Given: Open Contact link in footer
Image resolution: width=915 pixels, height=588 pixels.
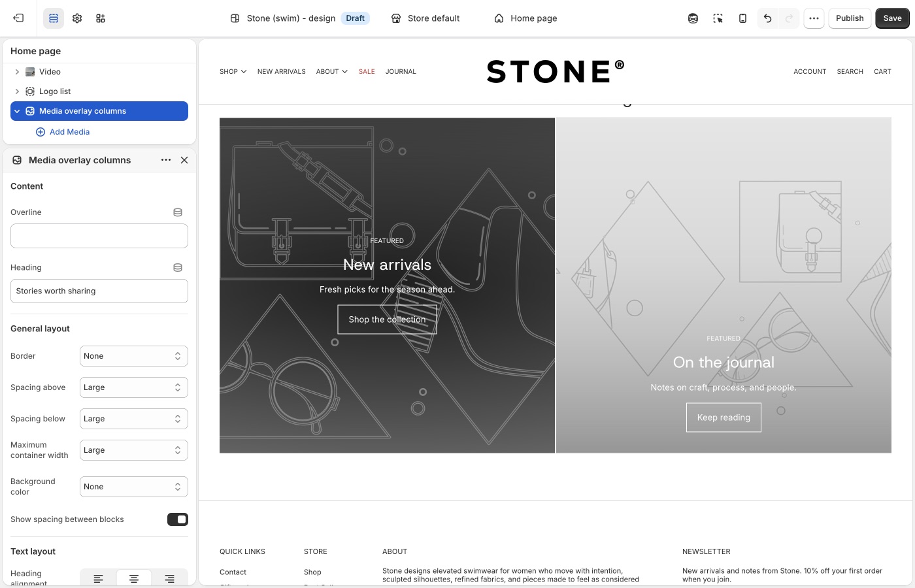Looking at the screenshot, I should 233,572.
